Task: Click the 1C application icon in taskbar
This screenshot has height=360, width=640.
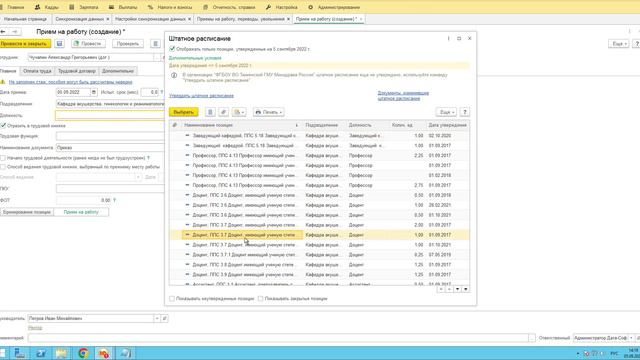Action: [104, 353]
